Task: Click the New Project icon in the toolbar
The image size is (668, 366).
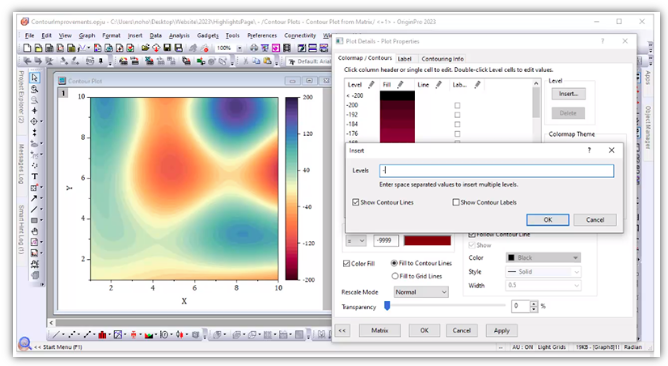Action: point(27,48)
